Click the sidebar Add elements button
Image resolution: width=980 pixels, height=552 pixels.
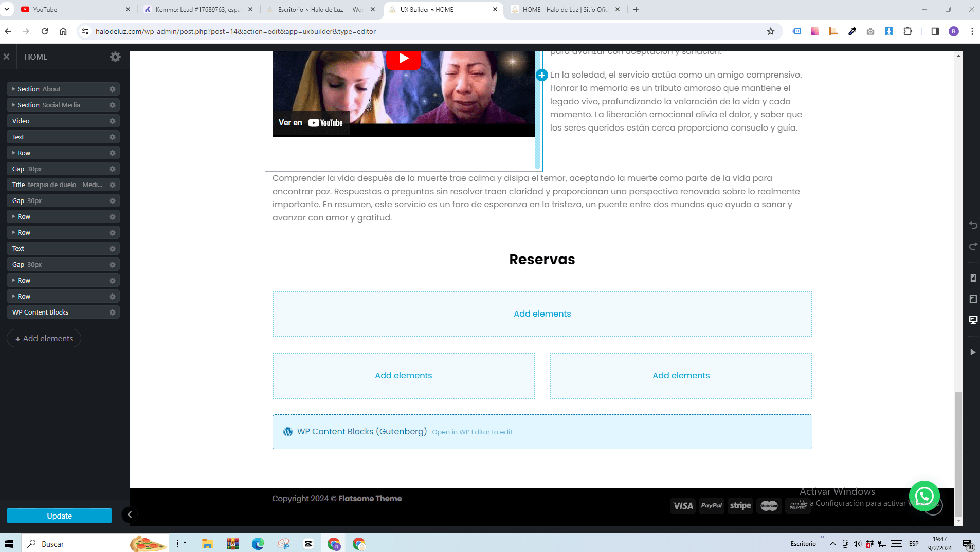coord(44,339)
